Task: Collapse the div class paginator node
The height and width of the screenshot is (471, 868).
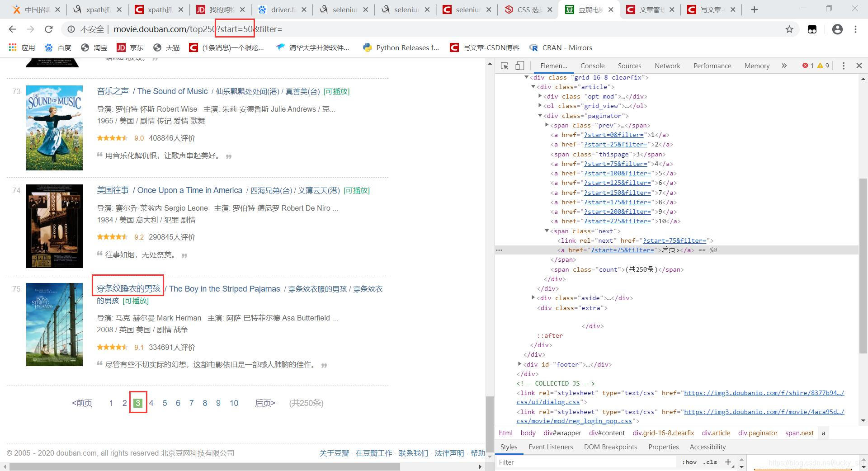Action: point(540,116)
